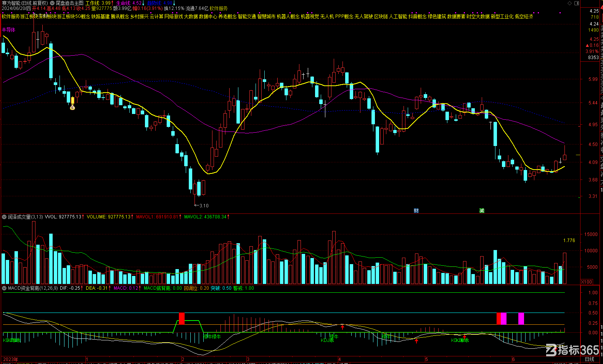Click the yellow dollar marker on chart
Screen dimensions: 603x364
(72, 107)
